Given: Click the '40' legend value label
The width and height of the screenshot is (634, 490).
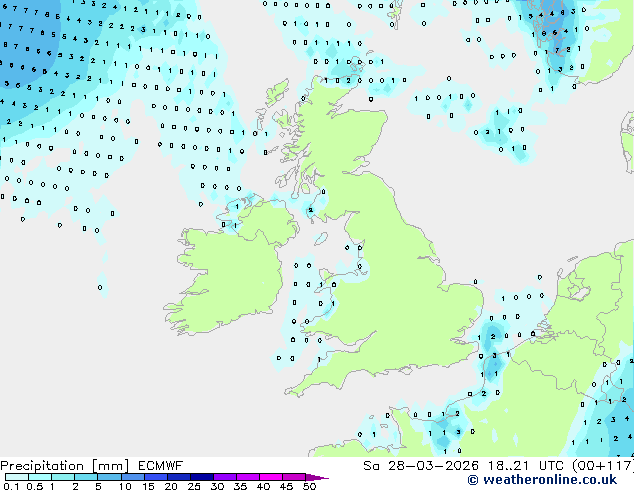Looking at the screenshot, I should [263, 486].
